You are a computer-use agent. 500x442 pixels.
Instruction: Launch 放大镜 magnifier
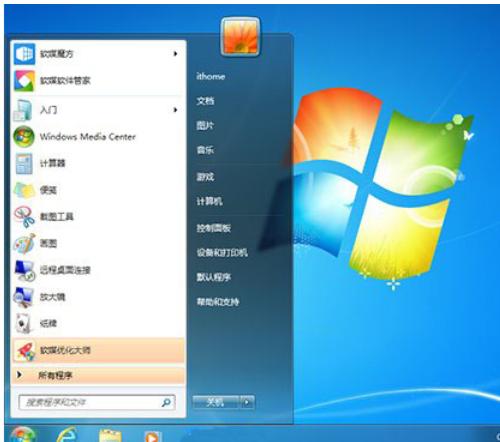click(98, 297)
